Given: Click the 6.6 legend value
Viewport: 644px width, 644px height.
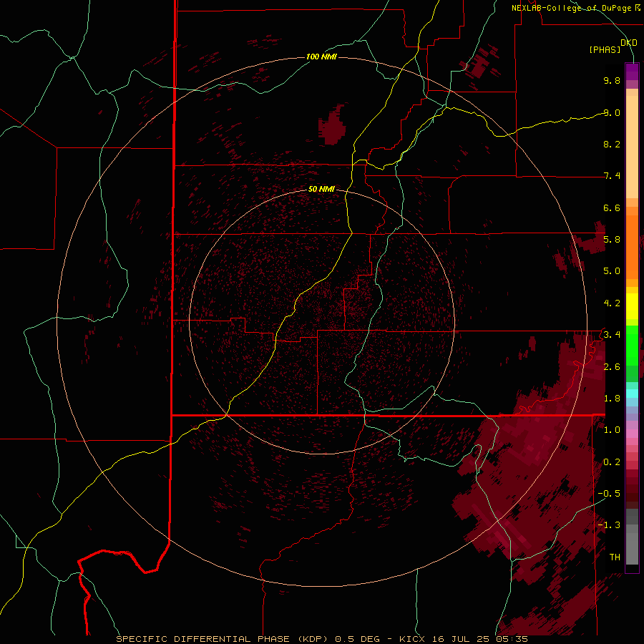Looking at the screenshot, I should point(612,208).
